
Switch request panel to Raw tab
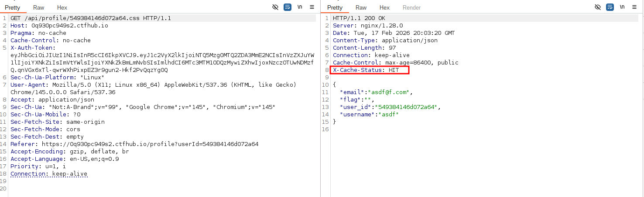[x=39, y=8]
